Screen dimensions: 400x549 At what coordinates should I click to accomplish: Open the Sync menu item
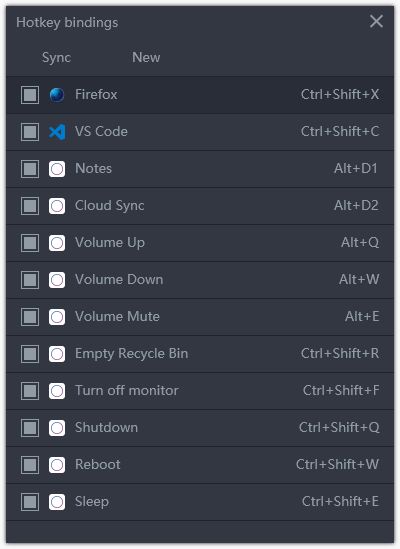(x=56, y=57)
